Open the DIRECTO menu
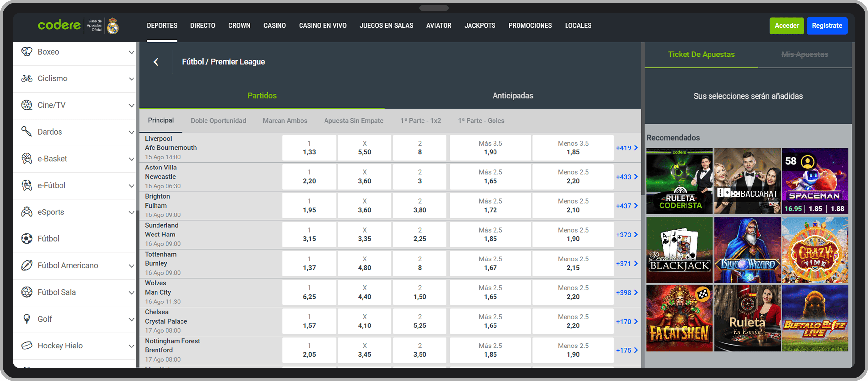 [203, 26]
